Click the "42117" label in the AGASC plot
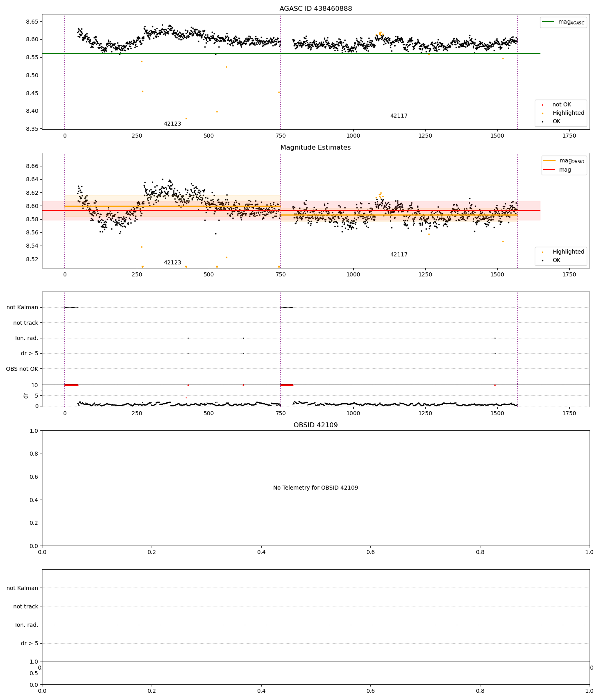 pos(399,116)
